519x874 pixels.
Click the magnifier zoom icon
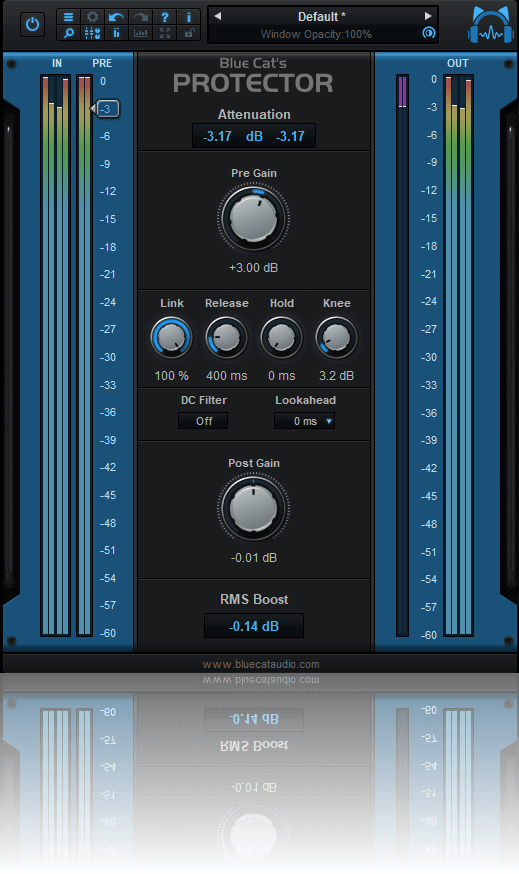click(68, 33)
